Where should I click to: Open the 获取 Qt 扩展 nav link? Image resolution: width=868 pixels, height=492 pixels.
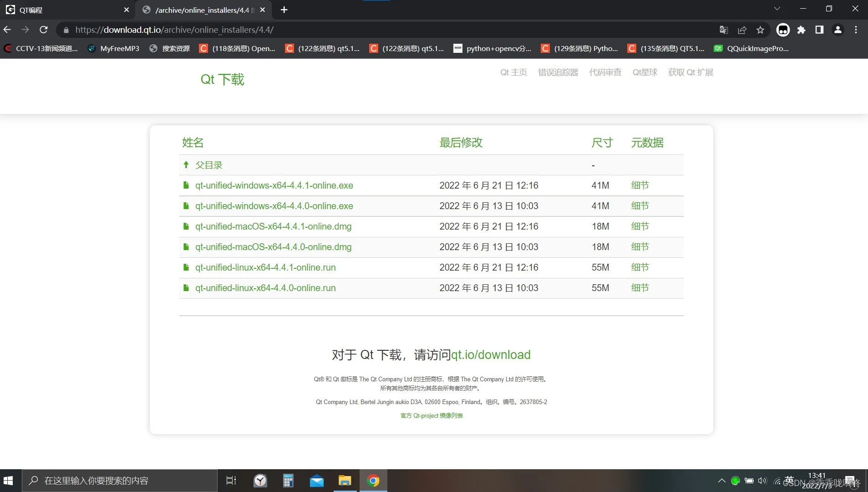point(690,72)
